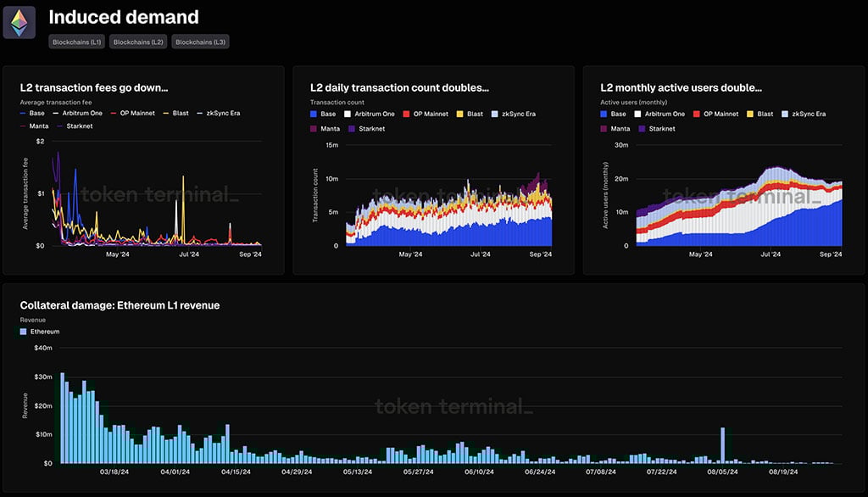Click 'Active users (monthly)' subtitle
The height and width of the screenshot is (497, 868).
(x=634, y=103)
